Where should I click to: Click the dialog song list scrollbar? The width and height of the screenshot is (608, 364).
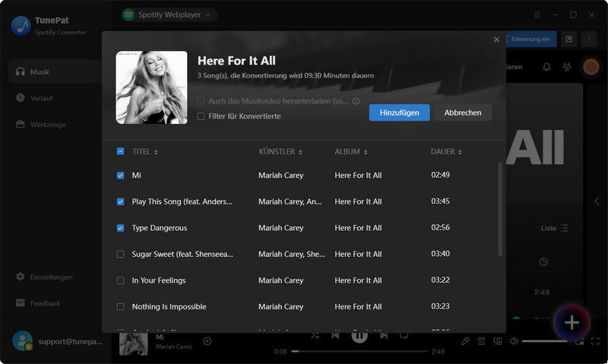(x=500, y=209)
